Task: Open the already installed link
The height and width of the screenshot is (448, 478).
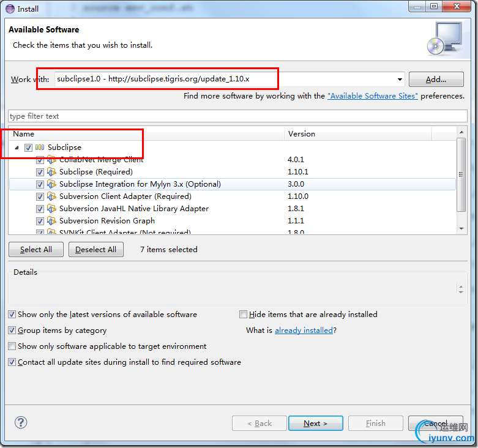Action: pyautogui.click(x=304, y=330)
